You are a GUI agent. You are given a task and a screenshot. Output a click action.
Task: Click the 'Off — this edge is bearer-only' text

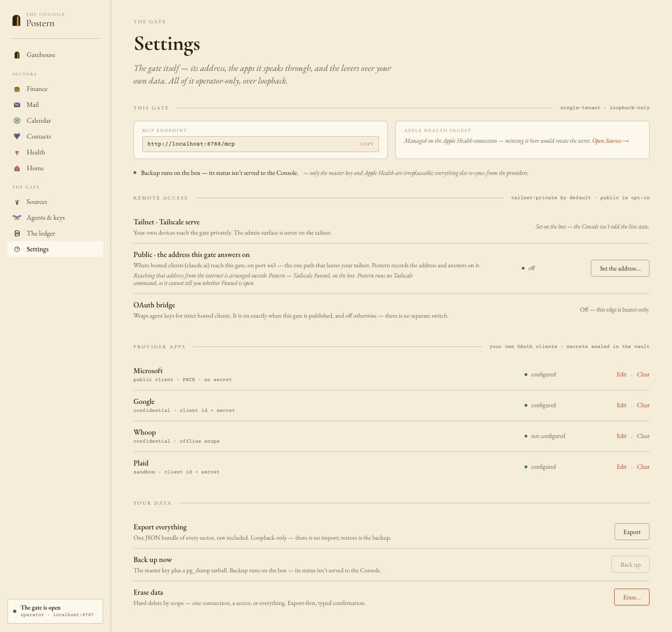[615, 310]
